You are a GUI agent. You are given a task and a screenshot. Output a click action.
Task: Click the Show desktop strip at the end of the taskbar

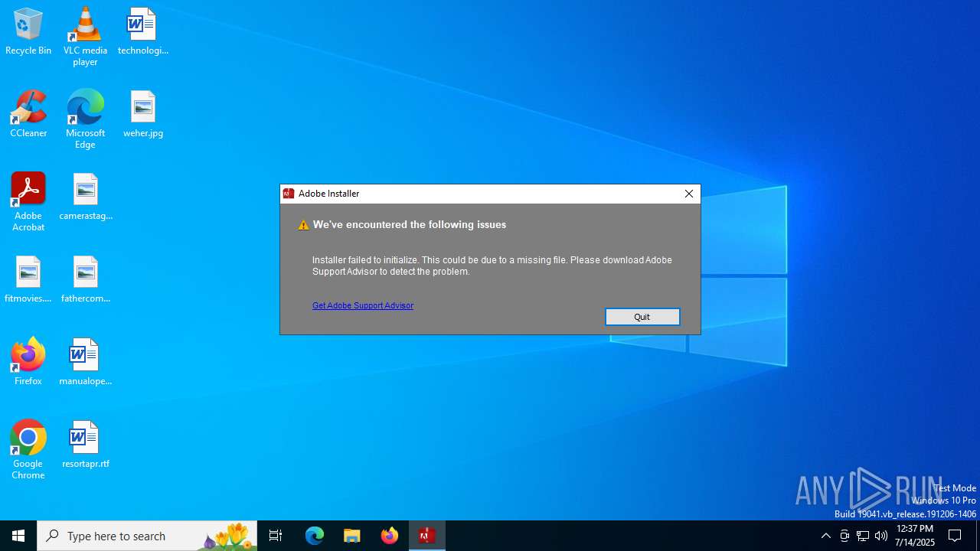pyautogui.click(x=978, y=536)
